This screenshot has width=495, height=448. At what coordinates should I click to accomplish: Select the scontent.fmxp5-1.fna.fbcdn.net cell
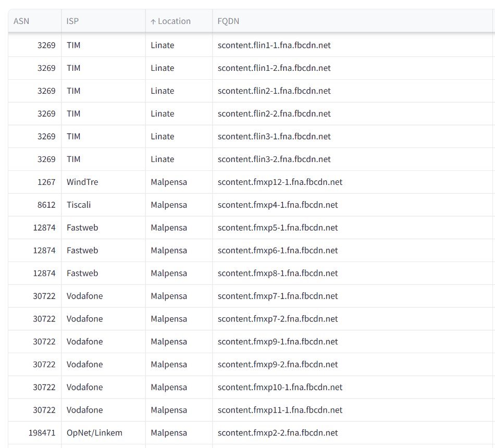[278, 228]
